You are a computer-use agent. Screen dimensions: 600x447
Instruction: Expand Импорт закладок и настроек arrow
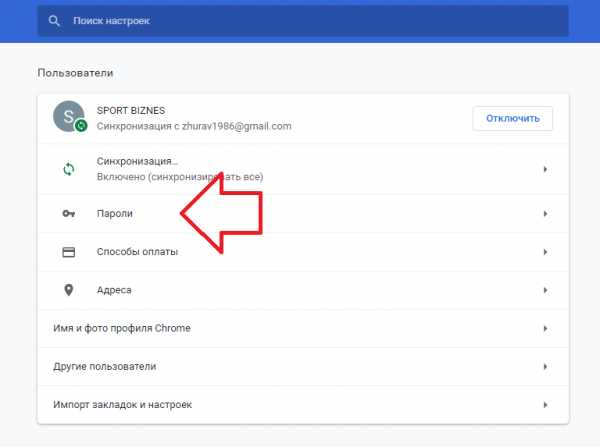click(545, 405)
